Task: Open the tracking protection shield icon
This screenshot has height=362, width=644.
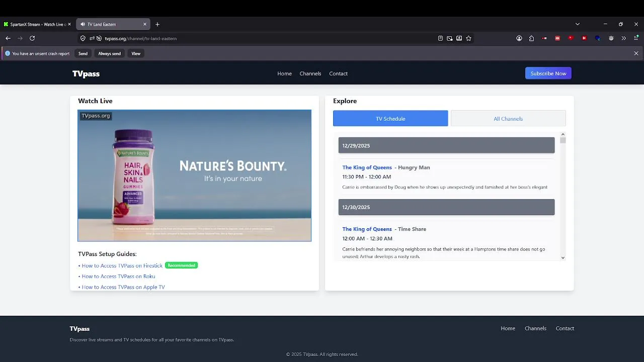Action: [x=83, y=38]
